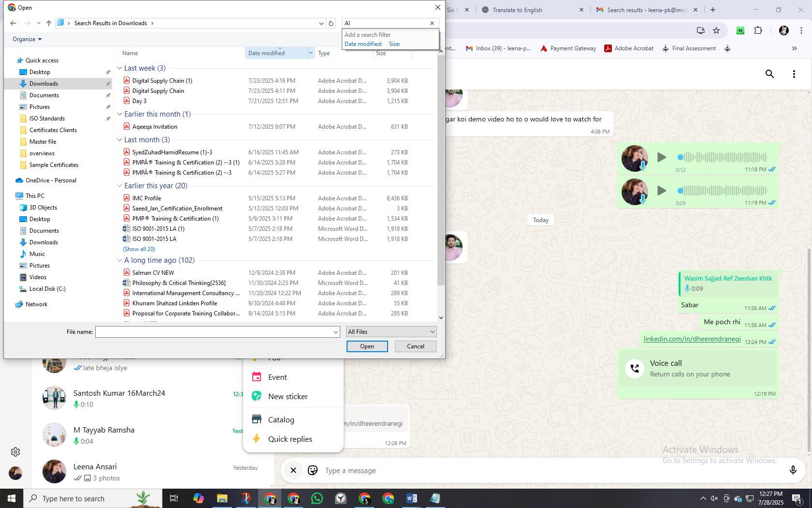The height and width of the screenshot is (508, 812).
Task: Choose New sticker from attach menu
Action: coord(293,397)
